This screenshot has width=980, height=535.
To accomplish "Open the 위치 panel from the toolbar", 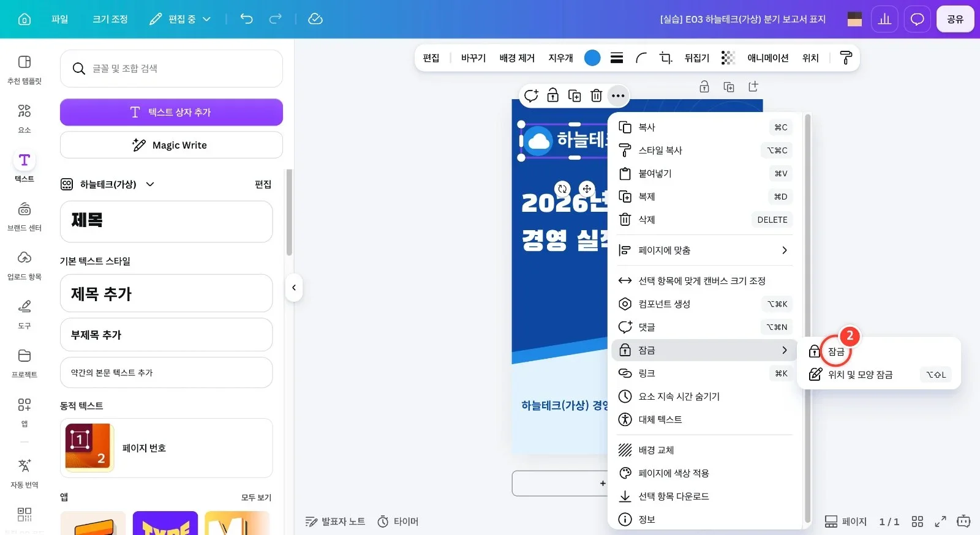I will tap(810, 58).
